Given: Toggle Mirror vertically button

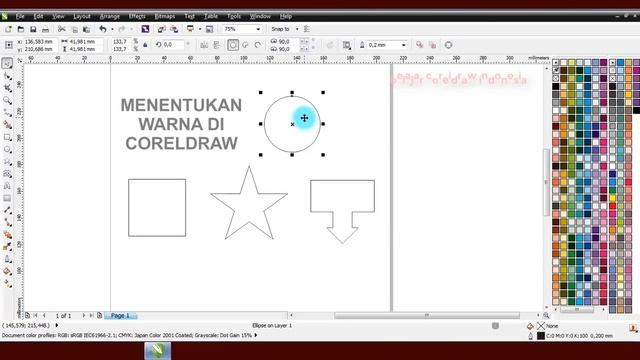Looking at the screenshot, I should pyautogui.click(x=217, y=45).
